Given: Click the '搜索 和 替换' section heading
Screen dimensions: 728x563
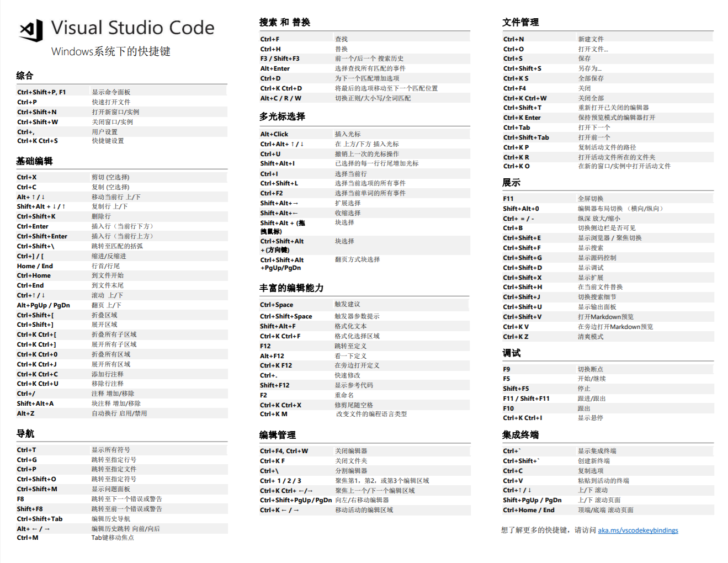Looking at the screenshot, I should (x=285, y=22).
